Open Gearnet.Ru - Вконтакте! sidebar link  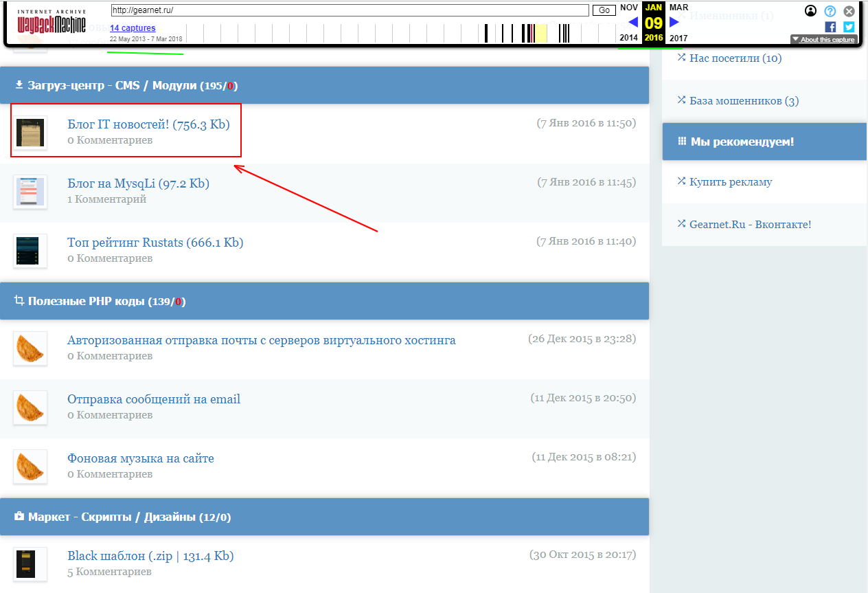click(750, 224)
